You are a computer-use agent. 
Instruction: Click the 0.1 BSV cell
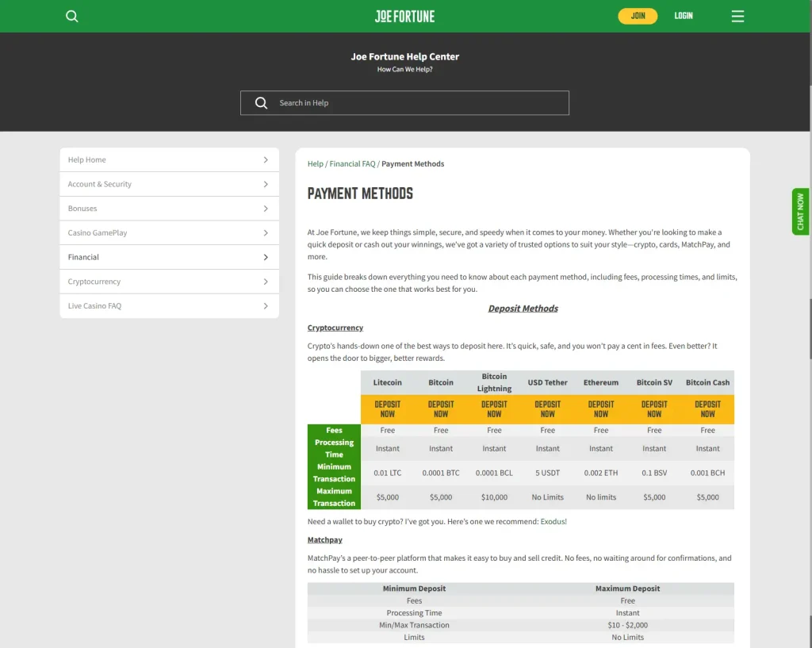coord(654,473)
